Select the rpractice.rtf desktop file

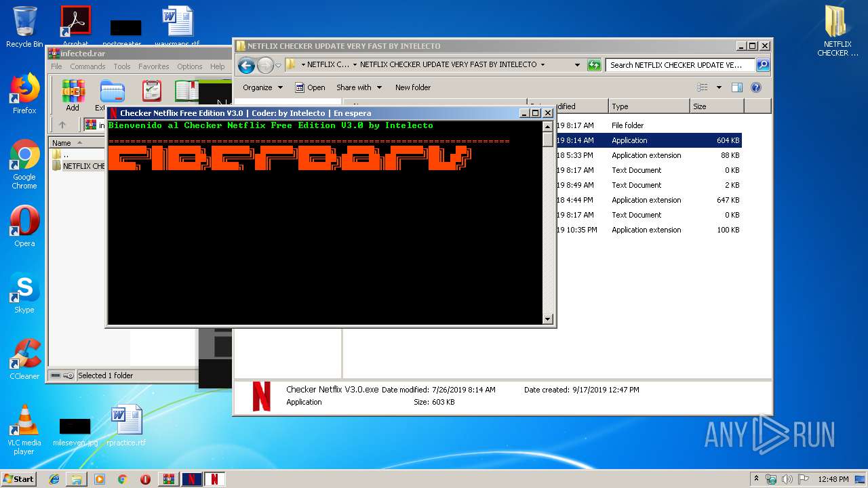coord(126,426)
